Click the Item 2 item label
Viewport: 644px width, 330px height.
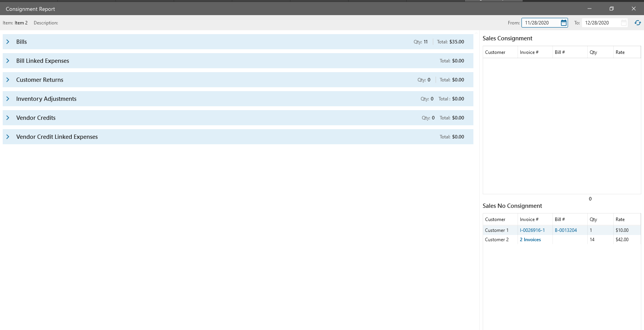(21, 23)
